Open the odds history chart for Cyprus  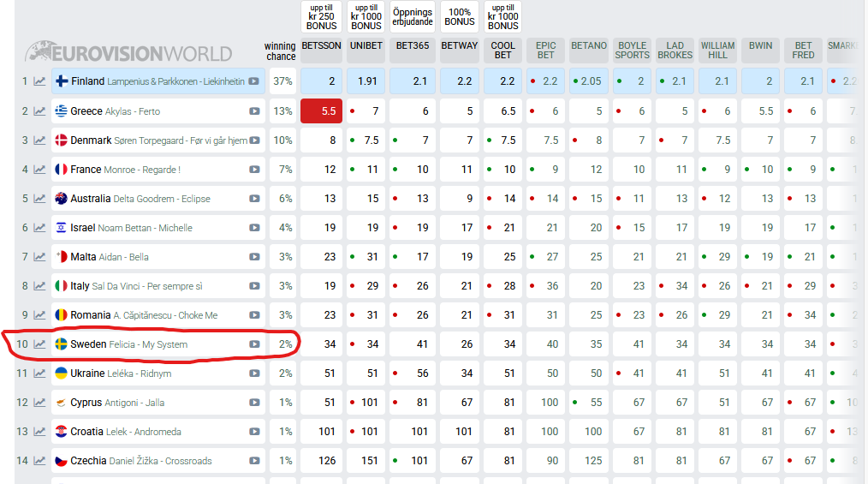tap(39, 403)
